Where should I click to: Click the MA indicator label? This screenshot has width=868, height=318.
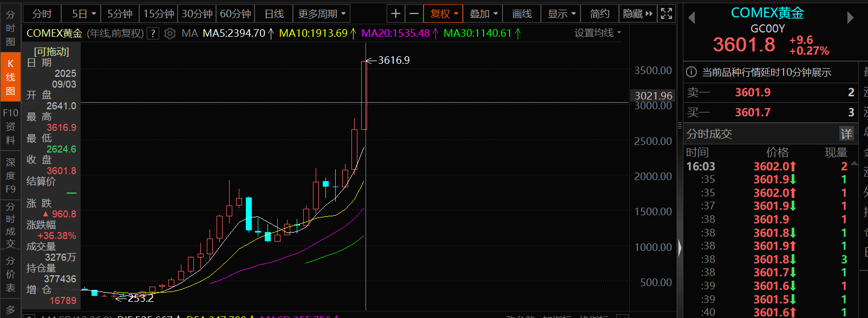click(190, 34)
